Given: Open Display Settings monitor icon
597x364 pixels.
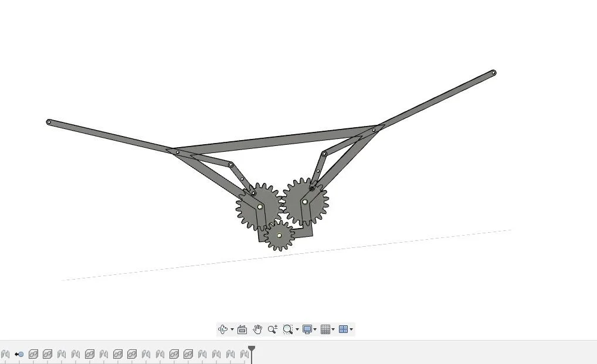Looking at the screenshot, I should pyautogui.click(x=307, y=329).
